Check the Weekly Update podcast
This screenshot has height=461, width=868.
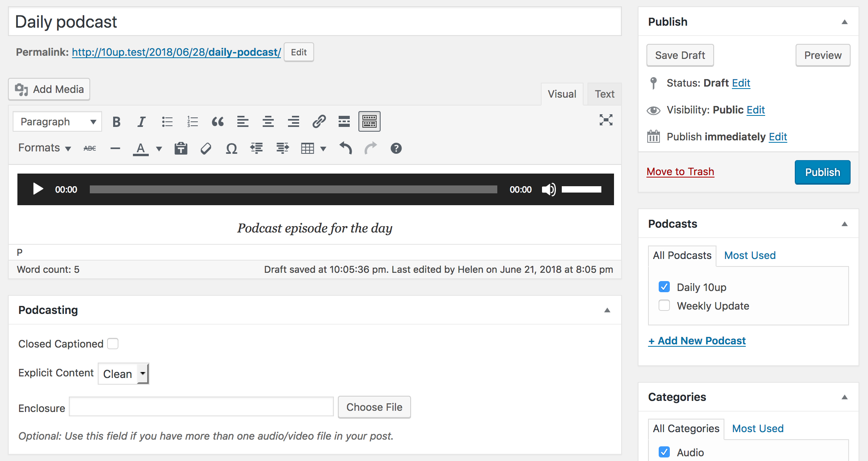664,306
